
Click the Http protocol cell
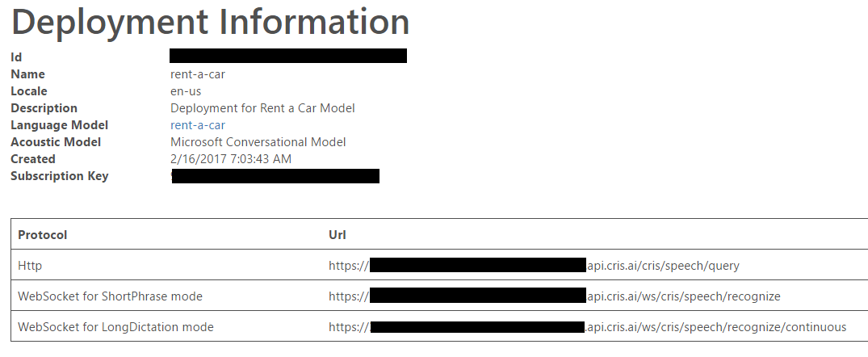click(30, 266)
